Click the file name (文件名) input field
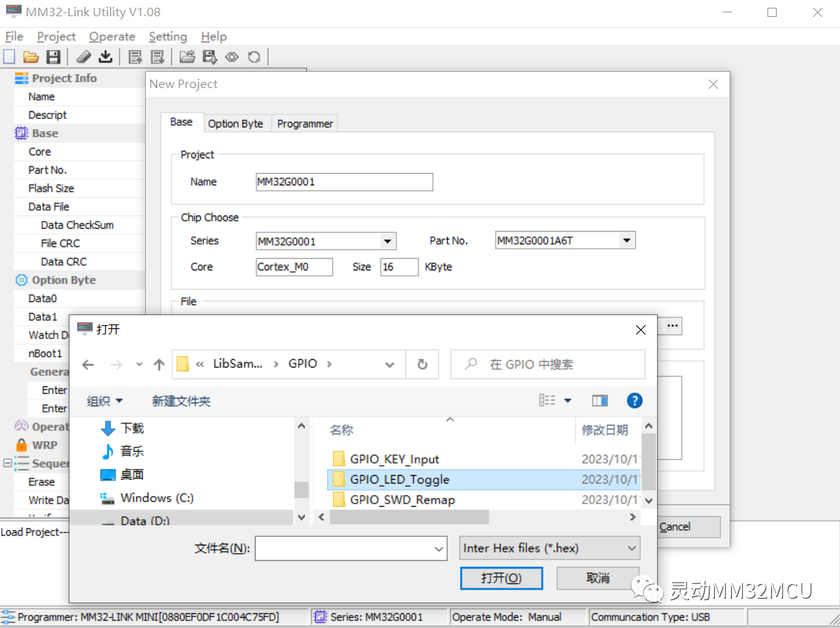The height and width of the screenshot is (628, 840). click(x=351, y=548)
